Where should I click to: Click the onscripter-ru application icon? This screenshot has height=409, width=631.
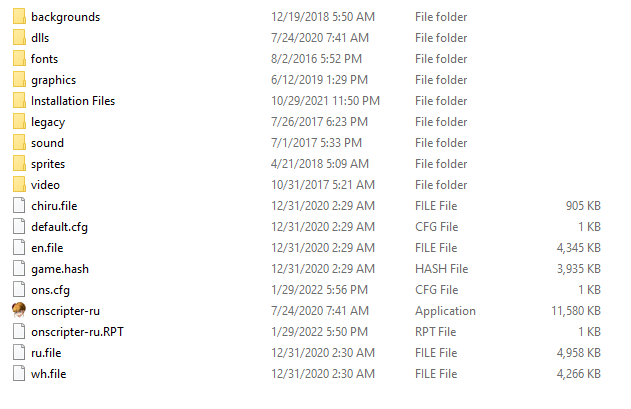pyautogui.click(x=19, y=311)
